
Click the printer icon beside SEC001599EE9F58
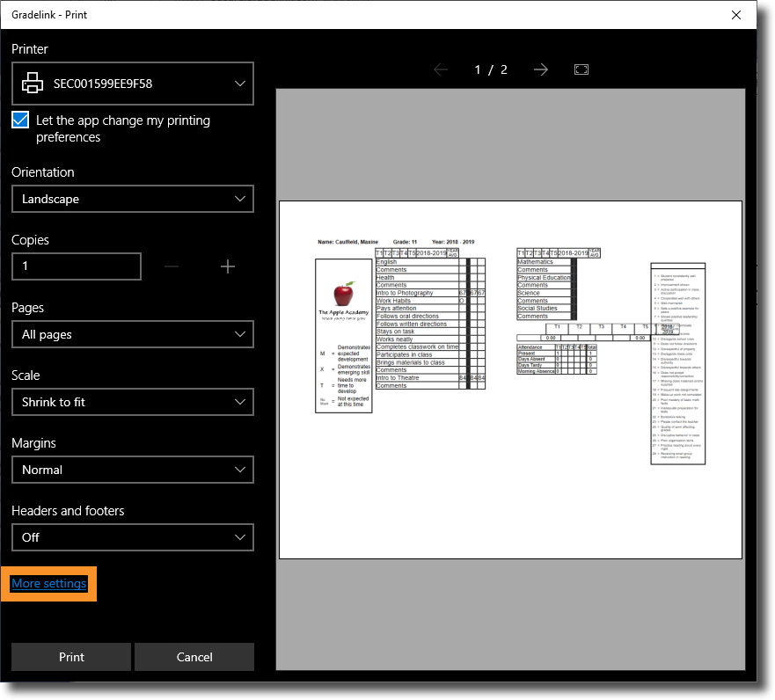33,84
